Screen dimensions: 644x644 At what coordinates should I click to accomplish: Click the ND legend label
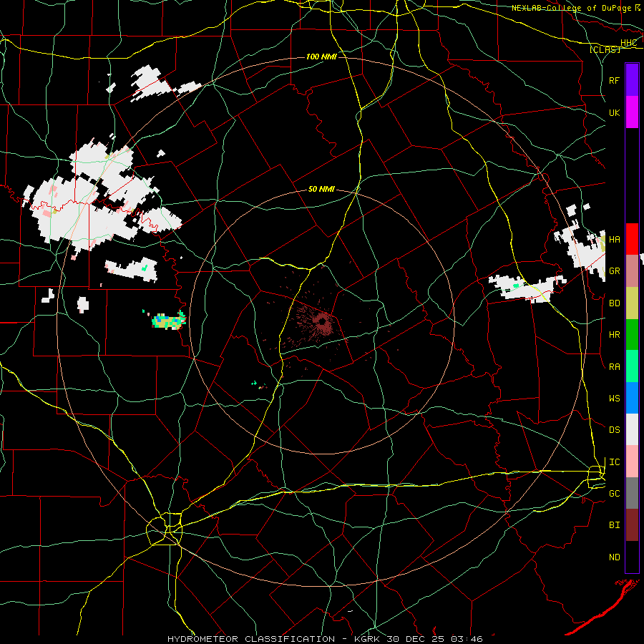tap(614, 557)
